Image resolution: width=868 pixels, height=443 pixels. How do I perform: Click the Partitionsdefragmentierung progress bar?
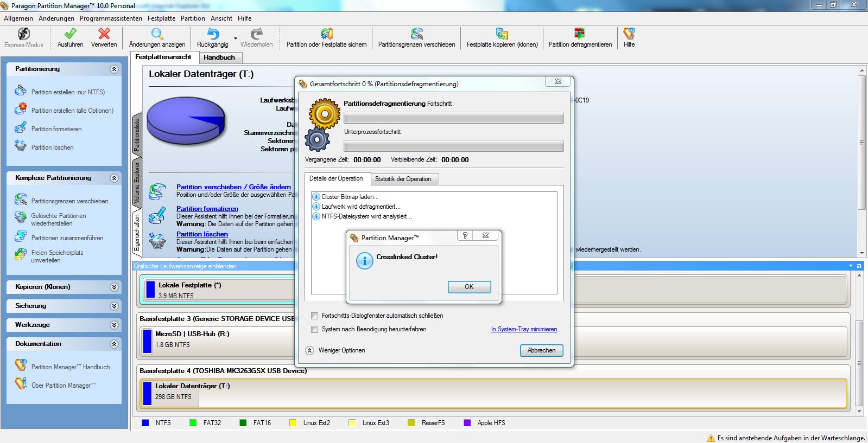[x=453, y=118]
